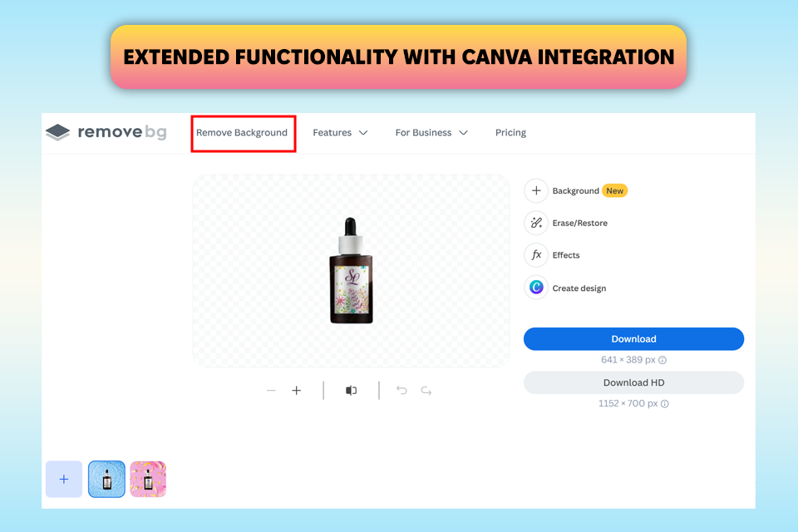Click the Download HD button
The height and width of the screenshot is (532, 798).
click(x=633, y=382)
